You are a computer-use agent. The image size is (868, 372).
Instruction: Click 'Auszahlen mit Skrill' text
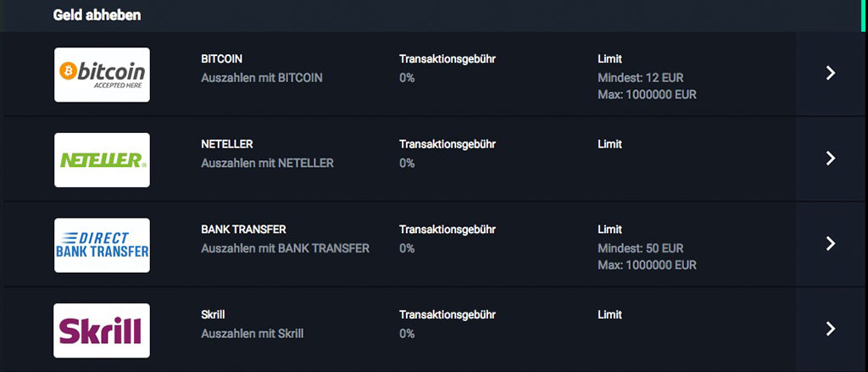[x=253, y=334]
